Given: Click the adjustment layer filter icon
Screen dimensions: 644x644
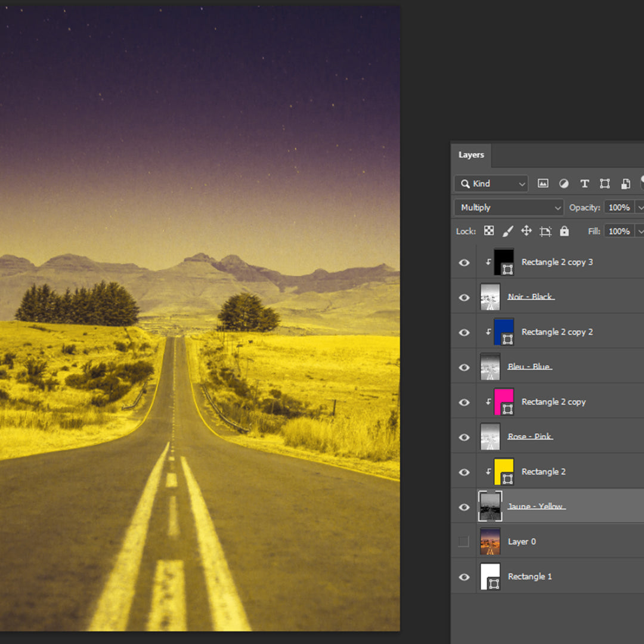Looking at the screenshot, I should [563, 184].
